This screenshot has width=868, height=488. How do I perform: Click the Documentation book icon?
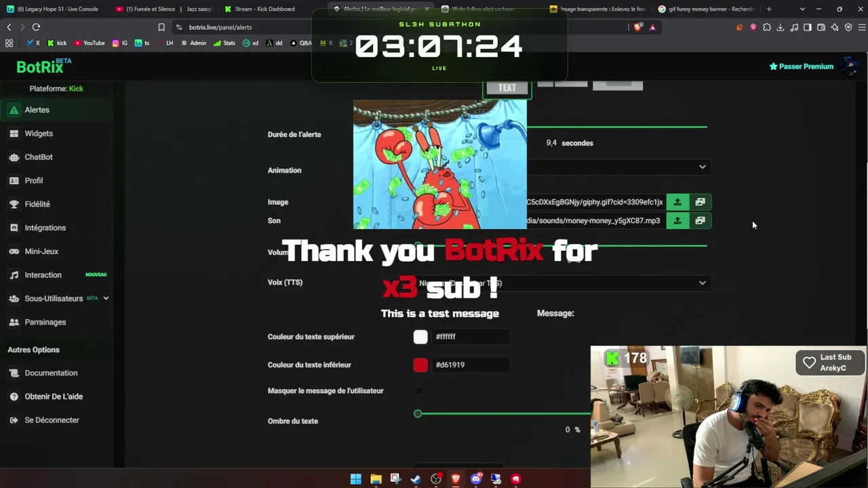(x=14, y=373)
